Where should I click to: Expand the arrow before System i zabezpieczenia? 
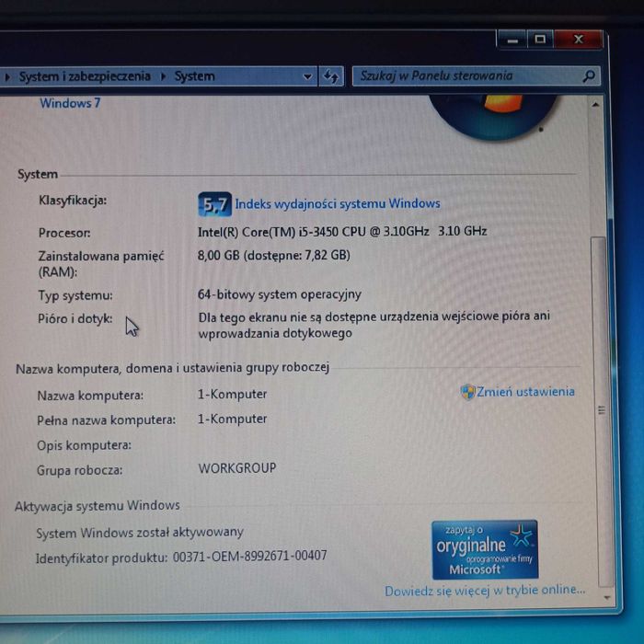coord(7,76)
